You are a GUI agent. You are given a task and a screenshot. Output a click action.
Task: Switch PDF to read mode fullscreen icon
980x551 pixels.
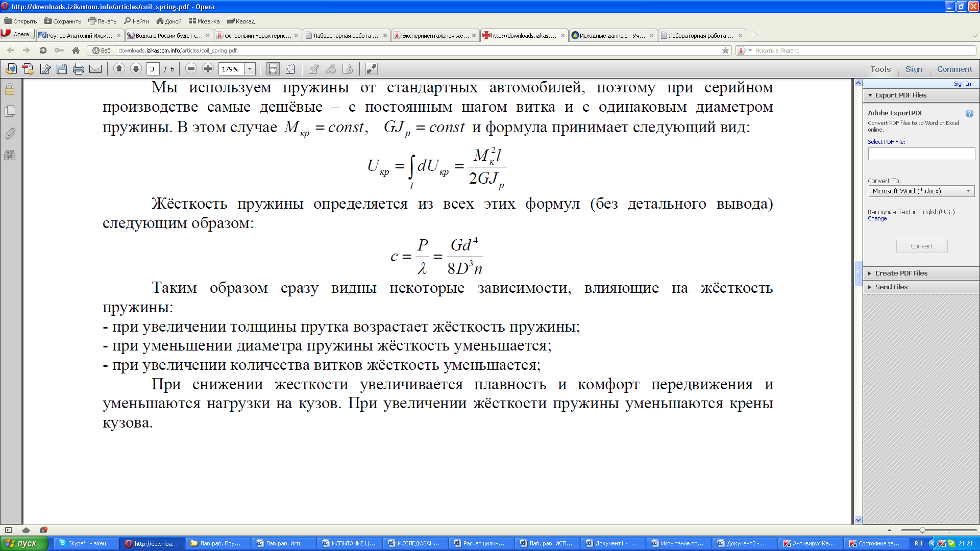click(x=372, y=69)
